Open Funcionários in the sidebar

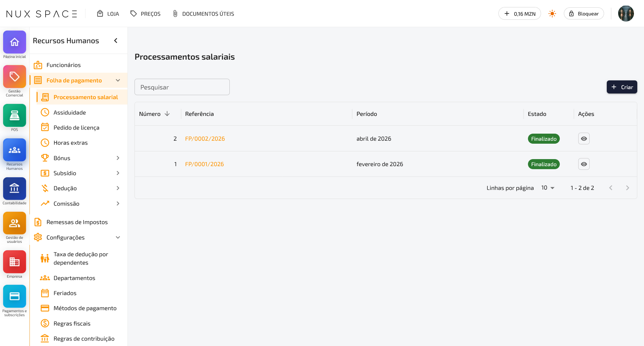(78, 65)
